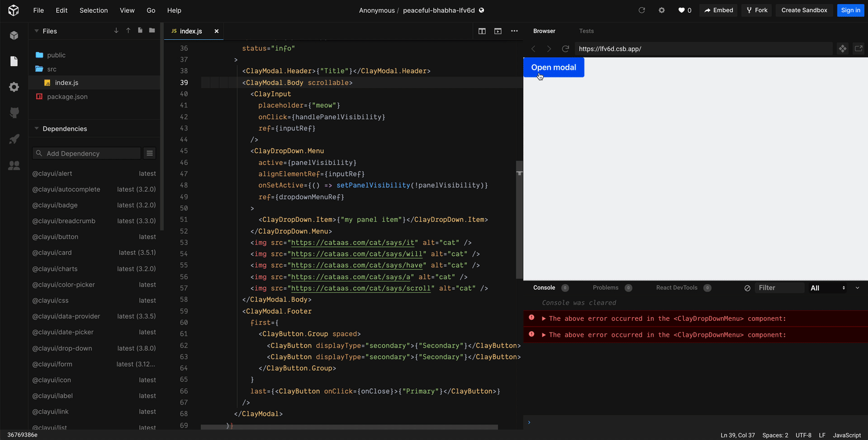Open the Edit menu
Image resolution: width=868 pixels, height=440 pixels.
62,10
